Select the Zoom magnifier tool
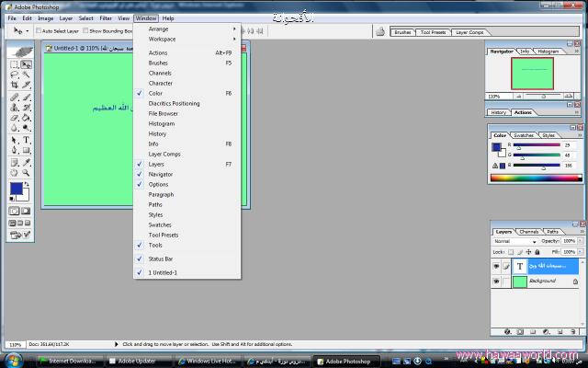The image size is (588, 368). click(x=26, y=172)
